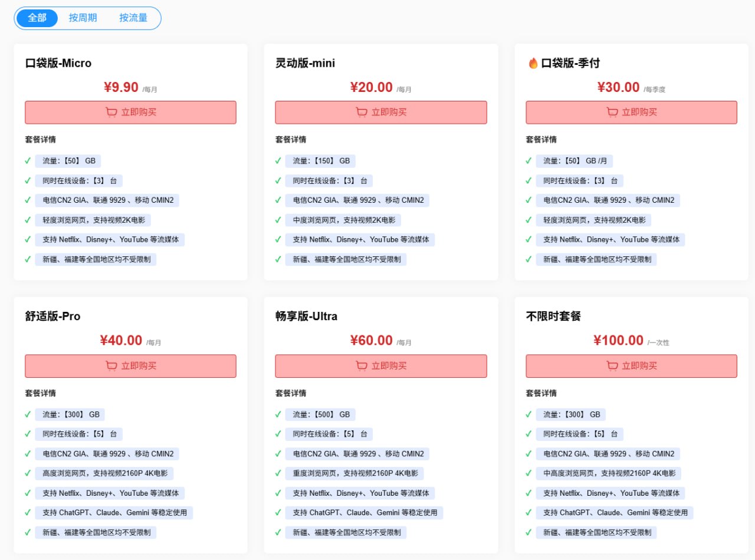Click 立即购买 for 畅享版-Ultra plan
755x560 pixels.
coord(381,365)
